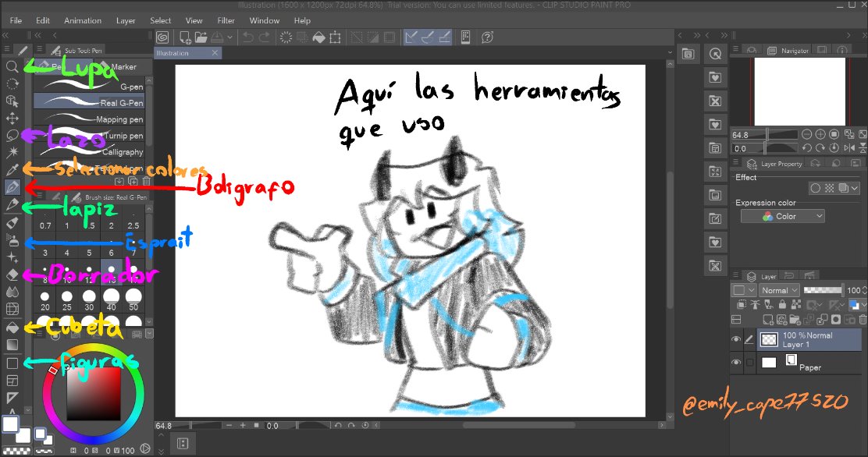Create new raster layer
The width and height of the screenshot is (868, 457).
[768, 319]
